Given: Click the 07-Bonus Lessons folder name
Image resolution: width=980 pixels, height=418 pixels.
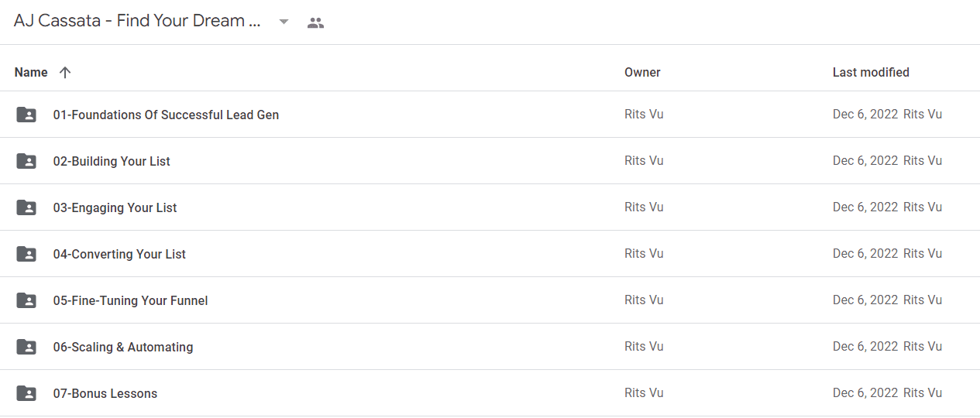Looking at the screenshot, I should (105, 393).
